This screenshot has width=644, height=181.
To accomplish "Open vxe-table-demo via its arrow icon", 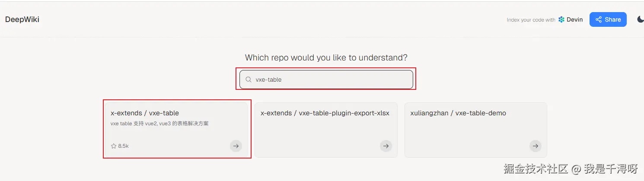I will click(535, 146).
